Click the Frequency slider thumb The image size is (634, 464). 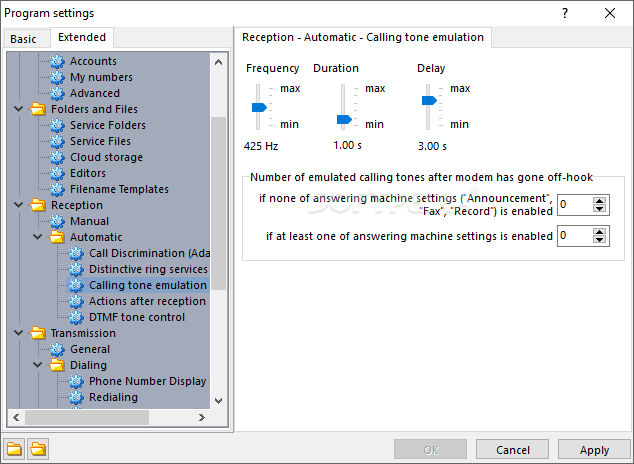(x=259, y=108)
